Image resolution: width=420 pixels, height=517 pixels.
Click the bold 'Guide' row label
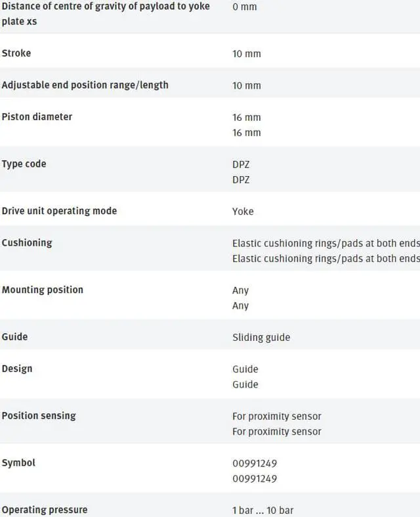click(x=14, y=336)
